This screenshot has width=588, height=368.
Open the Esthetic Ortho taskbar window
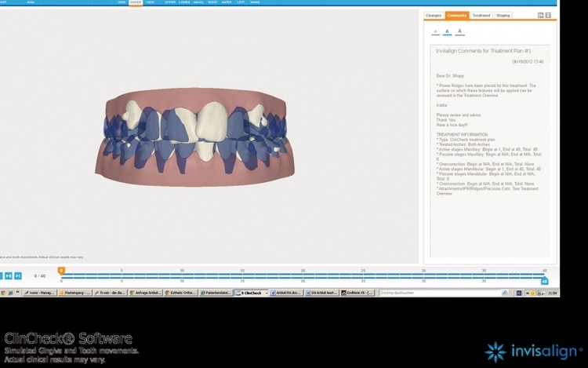(x=181, y=293)
